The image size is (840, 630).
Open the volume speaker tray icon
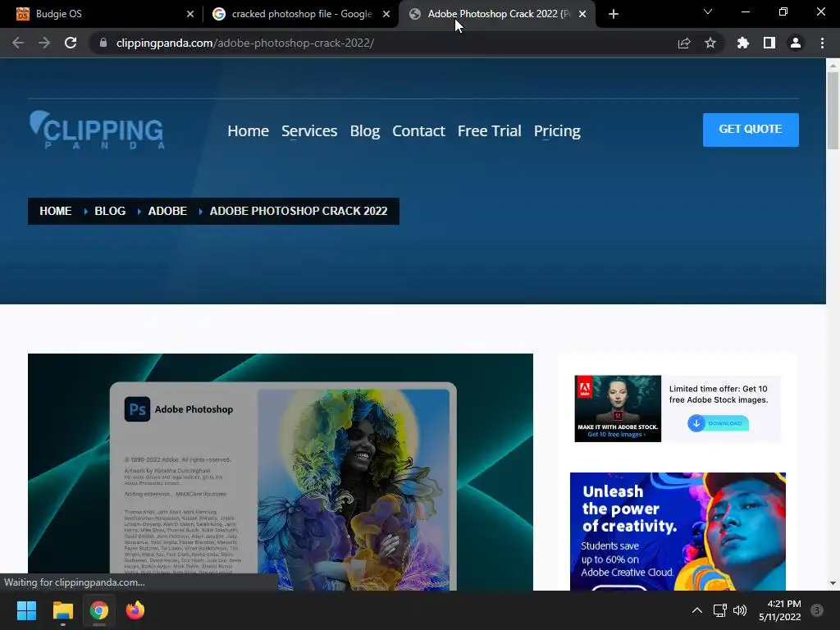coord(740,610)
